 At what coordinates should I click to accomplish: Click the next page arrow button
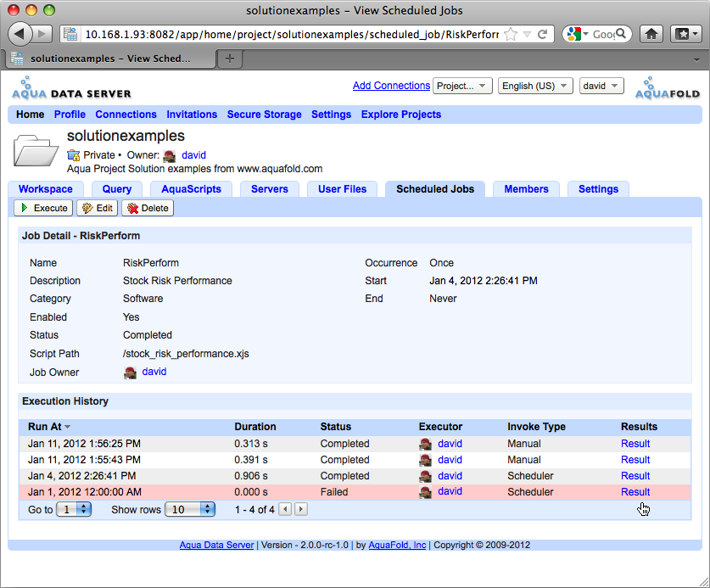[301, 509]
